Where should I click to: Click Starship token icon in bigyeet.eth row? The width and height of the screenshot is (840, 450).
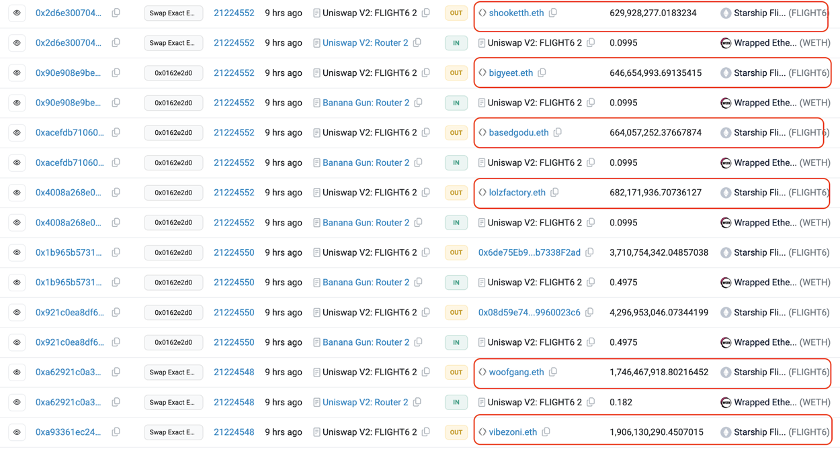coord(726,73)
